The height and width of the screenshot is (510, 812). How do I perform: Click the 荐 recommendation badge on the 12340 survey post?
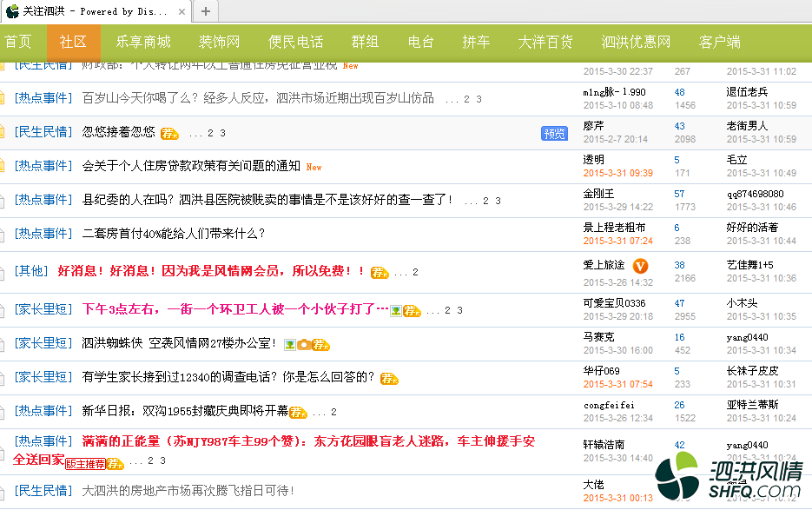point(390,377)
